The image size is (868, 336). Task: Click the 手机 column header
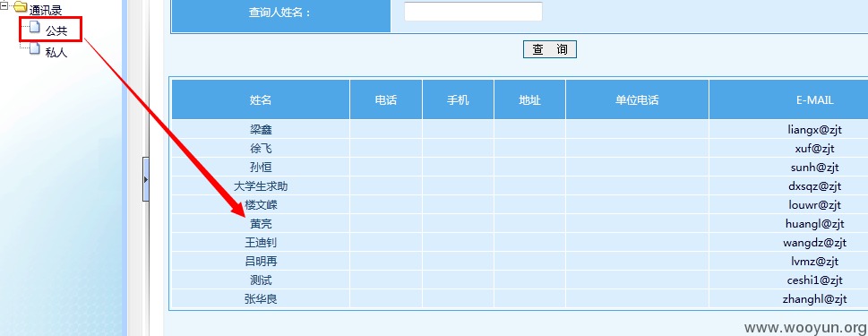point(458,99)
